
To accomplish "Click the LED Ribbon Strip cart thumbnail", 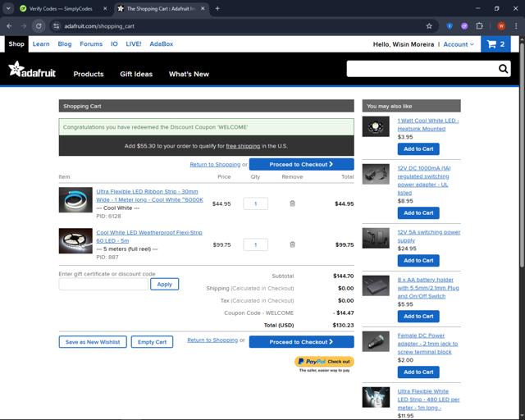I will pyautogui.click(x=75, y=200).
